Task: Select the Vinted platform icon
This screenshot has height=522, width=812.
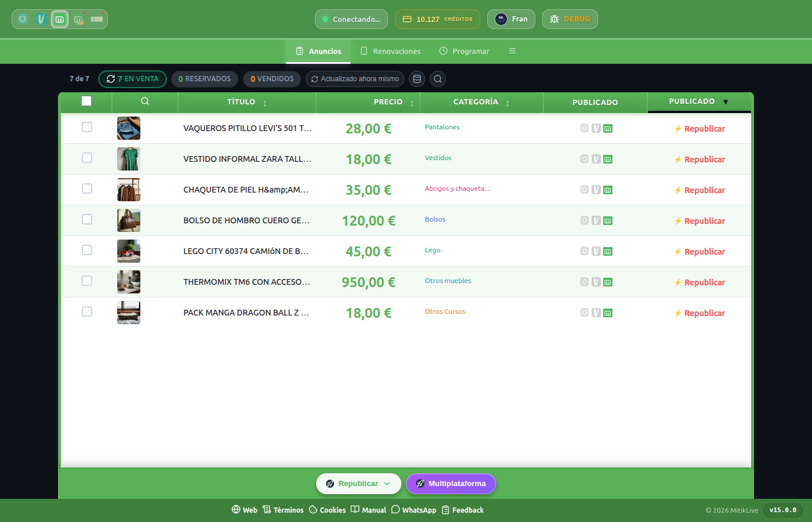Action: [41, 19]
